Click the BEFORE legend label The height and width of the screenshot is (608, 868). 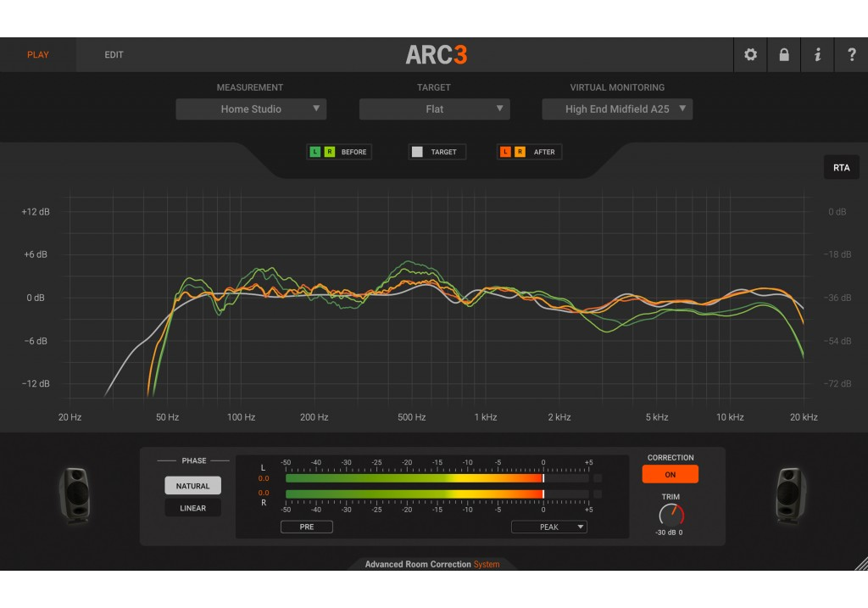[353, 152]
